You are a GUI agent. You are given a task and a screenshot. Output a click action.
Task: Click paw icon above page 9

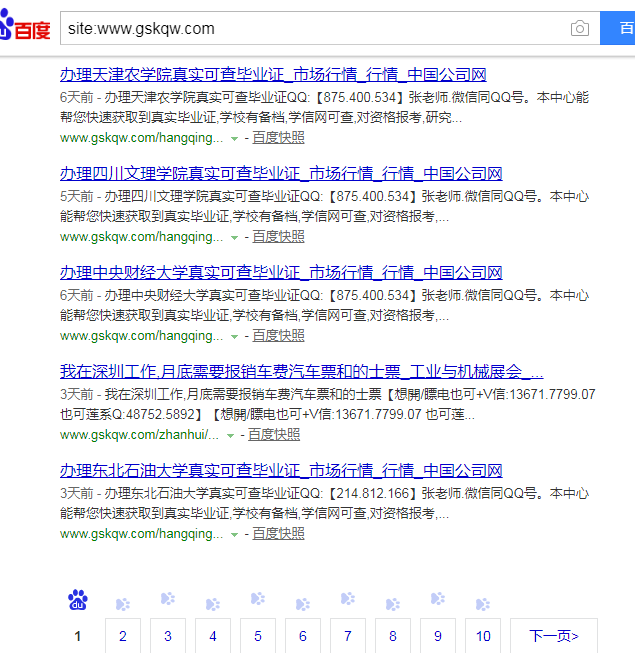click(438, 599)
